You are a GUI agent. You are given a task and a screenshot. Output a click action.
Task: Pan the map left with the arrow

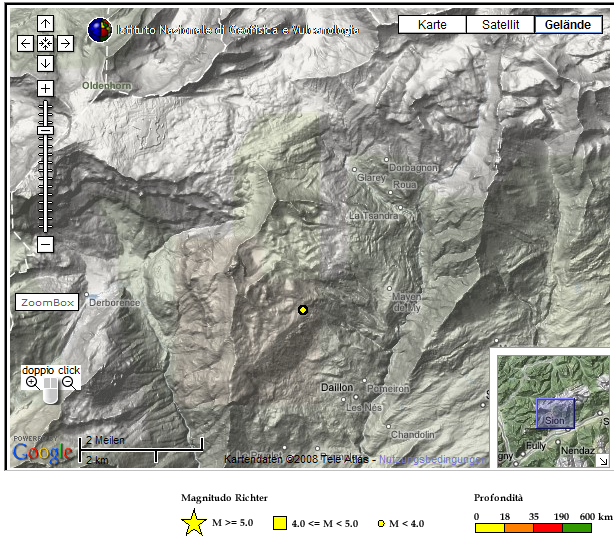point(26,43)
